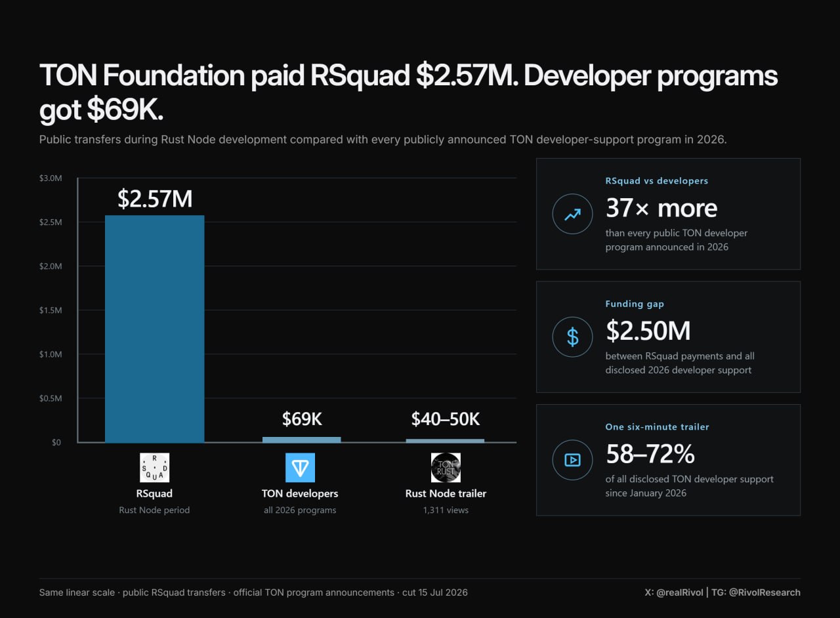Click the "$1.0M" axis label
Screen dimensions: 840x618
(51, 354)
